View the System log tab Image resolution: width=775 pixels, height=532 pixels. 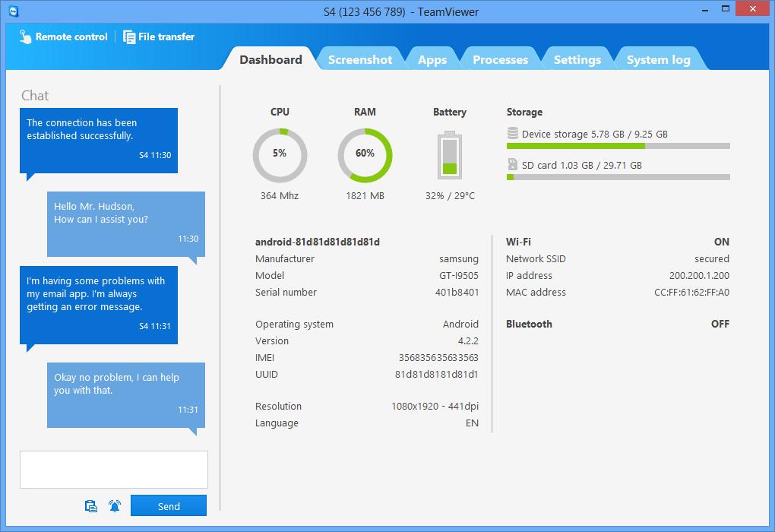pos(658,60)
